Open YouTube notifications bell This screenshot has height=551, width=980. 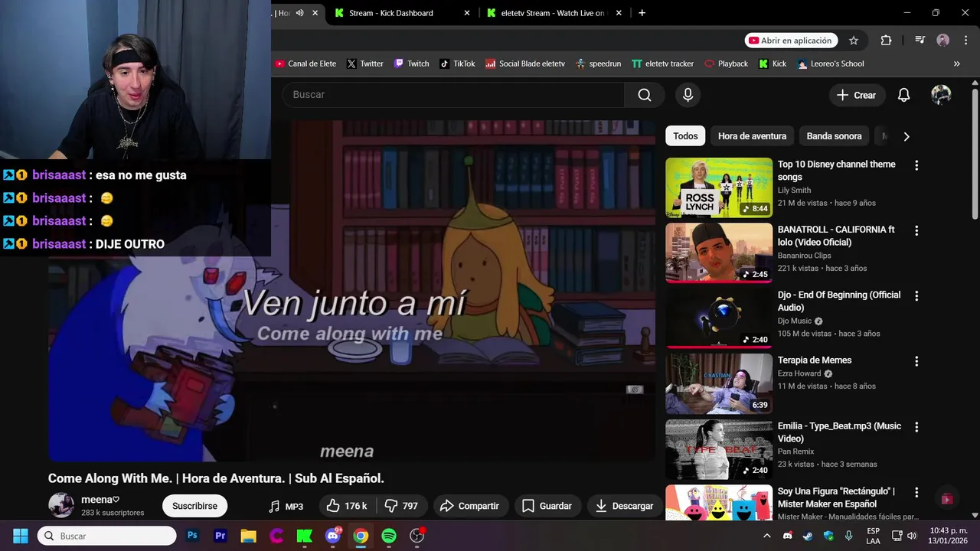(903, 95)
